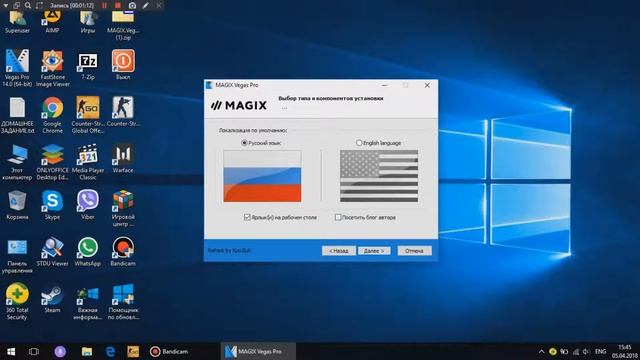Open the volume control in system tray
This screenshot has width=640, height=360.
(x=586, y=351)
